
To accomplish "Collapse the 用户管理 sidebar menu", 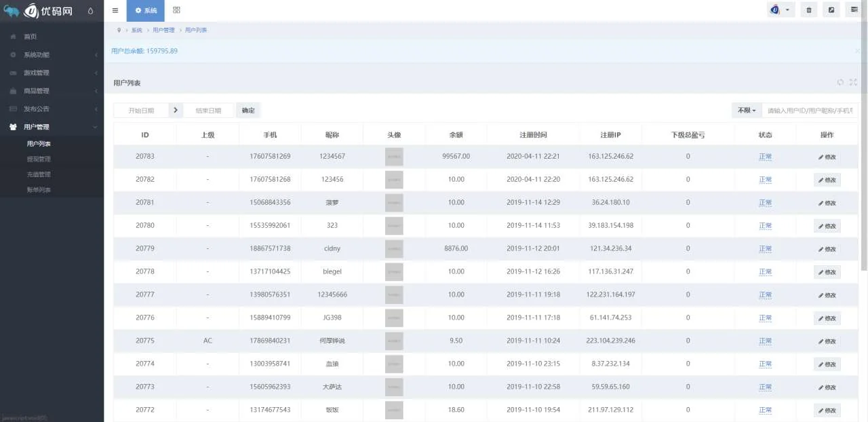I will tap(52, 127).
